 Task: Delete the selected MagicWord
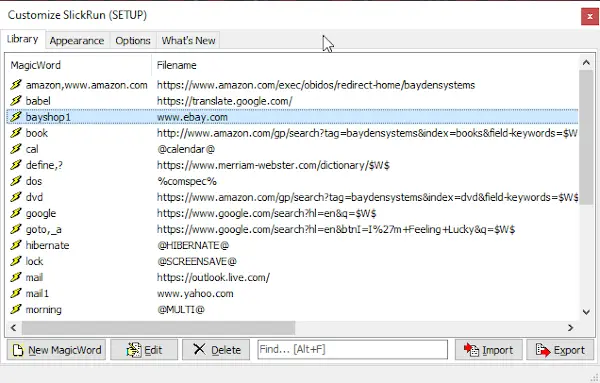coord(216,350)
